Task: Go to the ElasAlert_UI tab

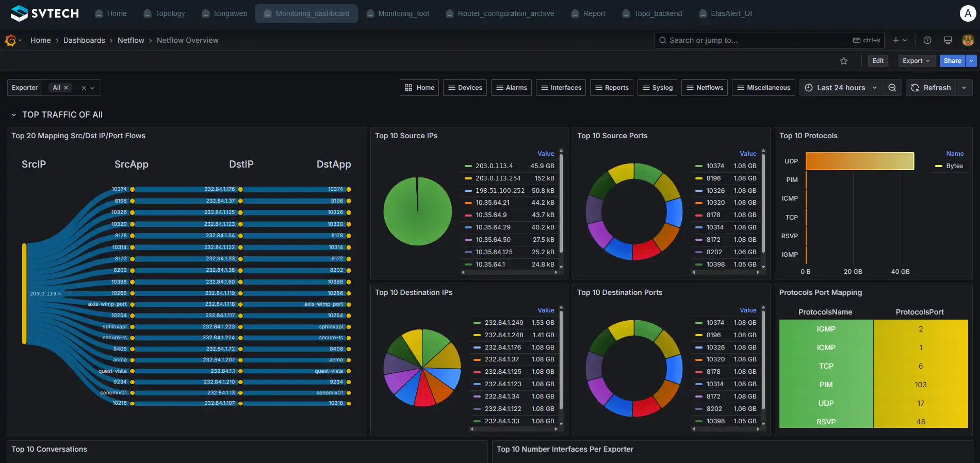Action: pyautogui.click(x=725, y=13)
